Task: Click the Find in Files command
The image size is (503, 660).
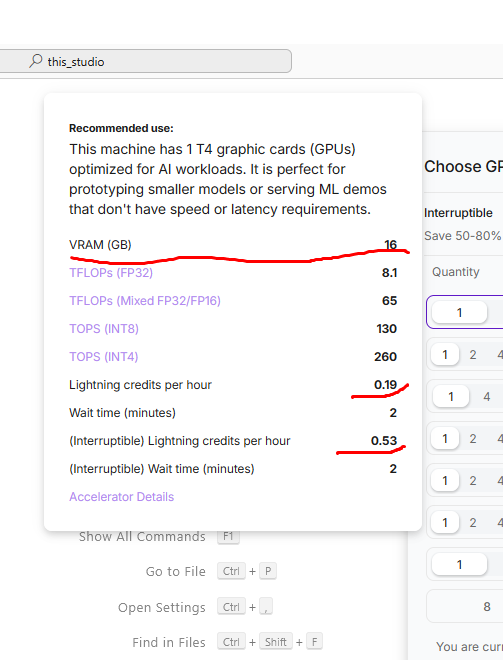Action: (169, 642)
